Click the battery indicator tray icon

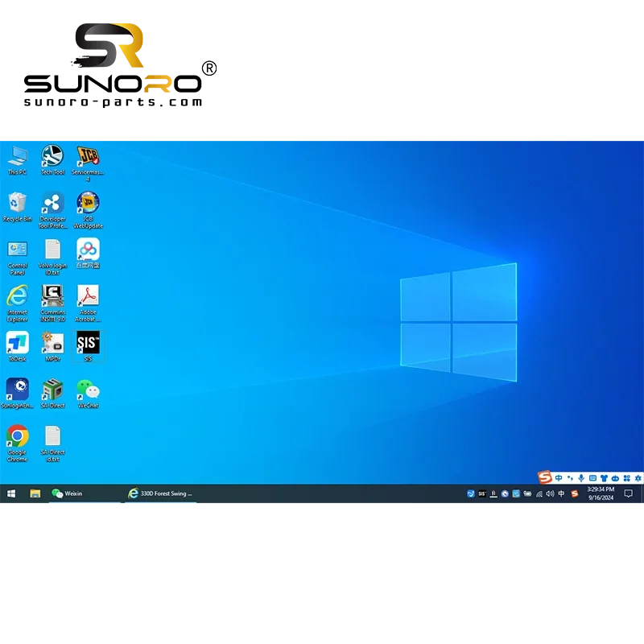click(x=528, y=493)
